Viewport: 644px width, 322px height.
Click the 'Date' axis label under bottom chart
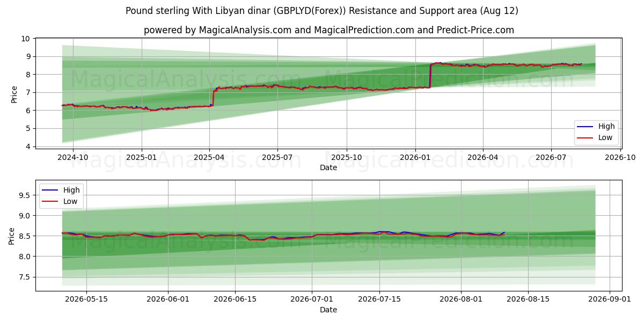[x=328, y=310]
